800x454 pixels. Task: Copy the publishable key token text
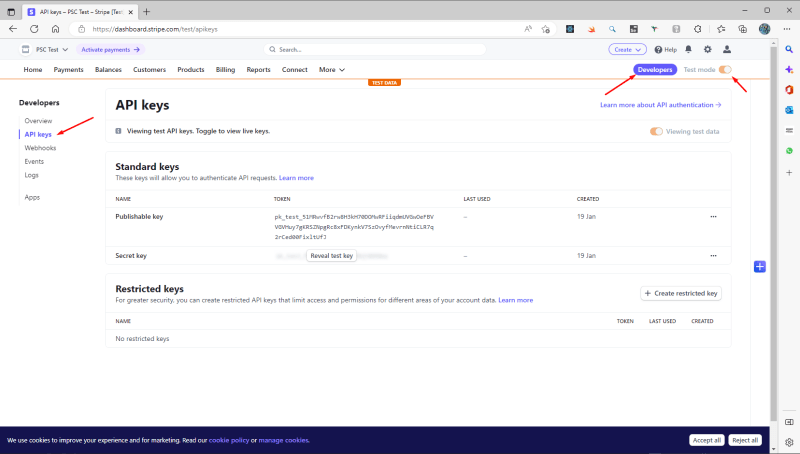[x=354, y=226]
